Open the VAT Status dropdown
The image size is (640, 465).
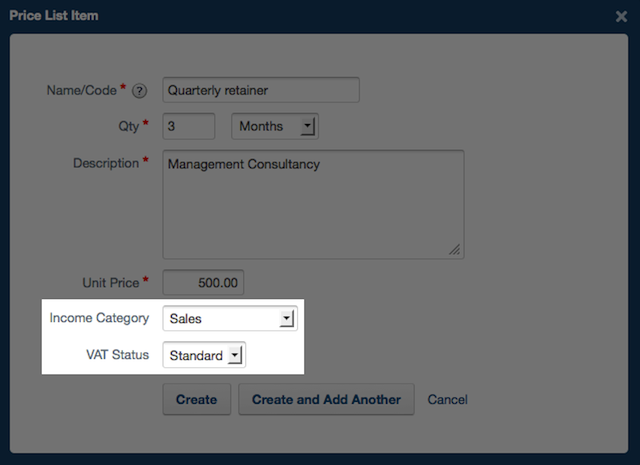(x=204, y=355)
